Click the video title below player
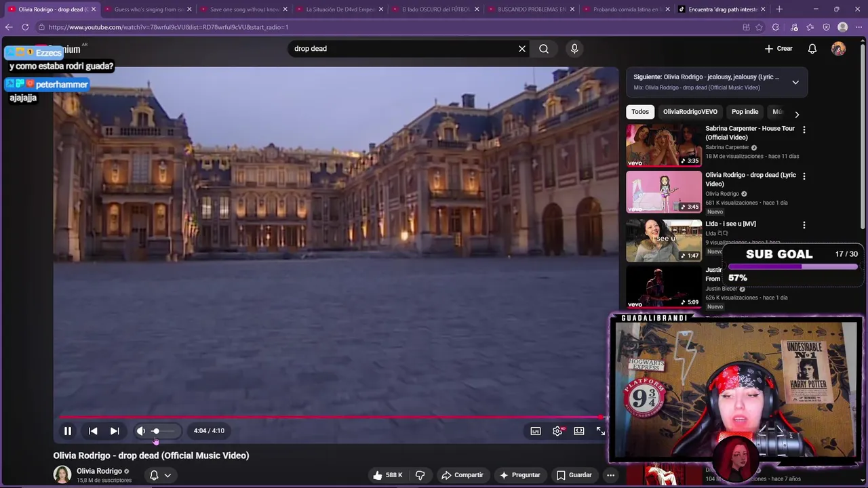The height and width of the screenshot is (488, 868). click(x=151, y=455)
